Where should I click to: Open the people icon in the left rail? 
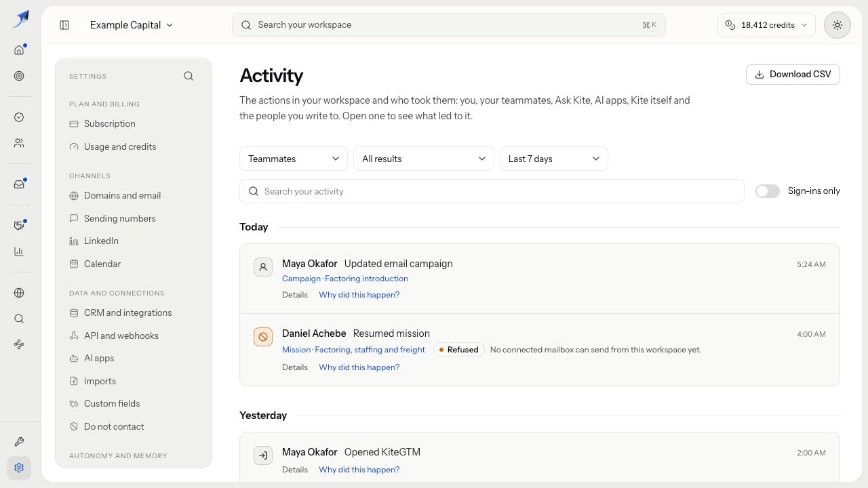[x=19, y=143]
